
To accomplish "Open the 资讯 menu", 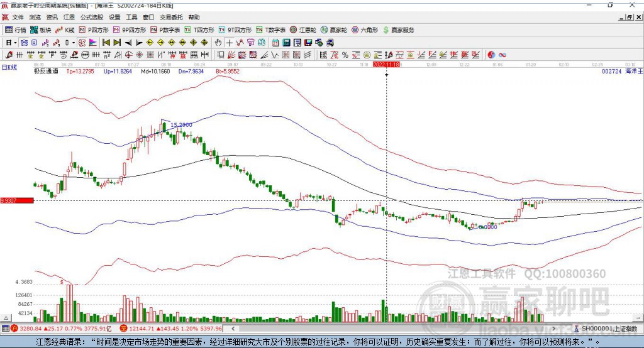I will (x=52, y=17).
